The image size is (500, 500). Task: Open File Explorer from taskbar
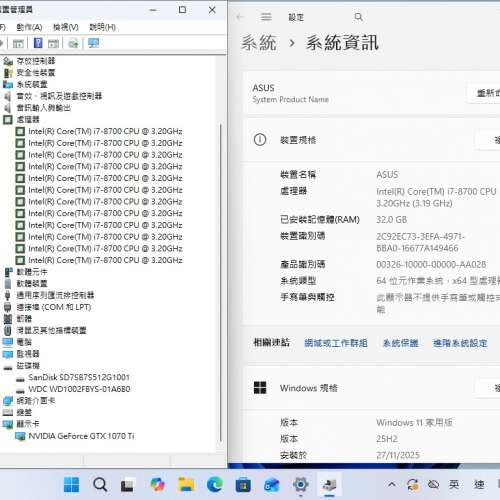point(186,485)
